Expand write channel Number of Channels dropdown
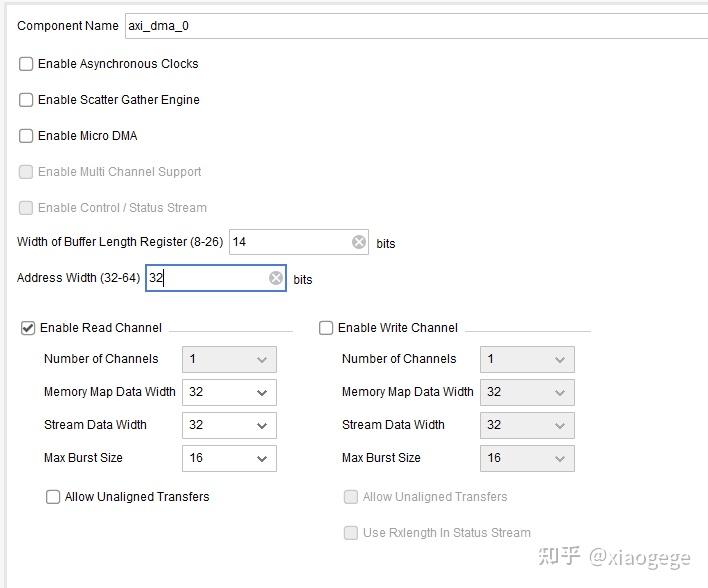This screenshot has width=708, height=588. point(527,359)
